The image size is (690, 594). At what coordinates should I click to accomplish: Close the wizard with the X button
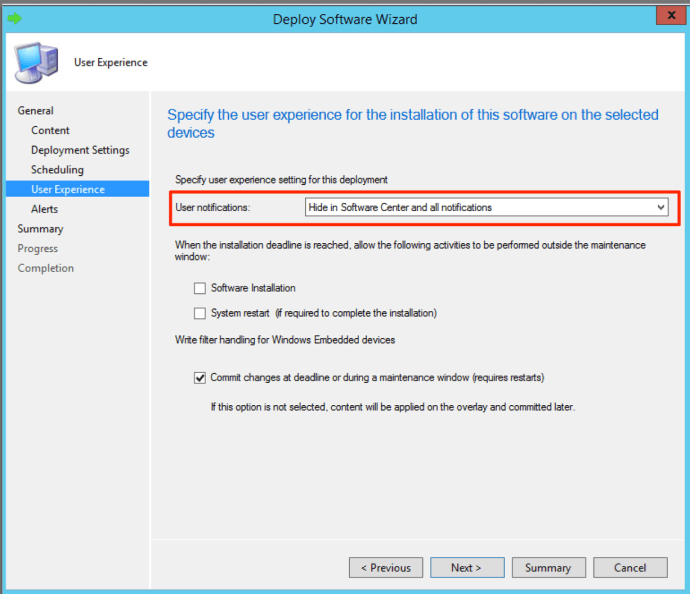[x=671, y=15]
